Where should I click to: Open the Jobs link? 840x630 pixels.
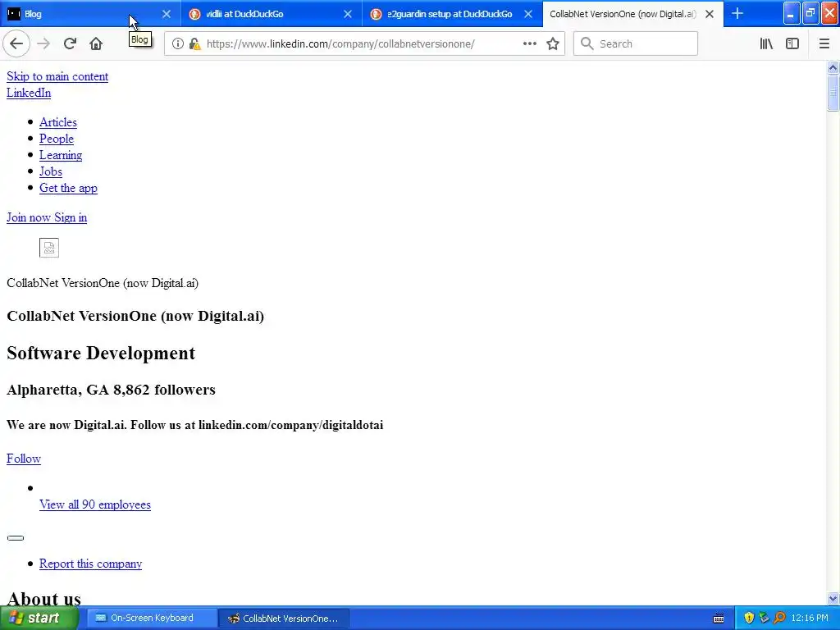tap(50, 171)
